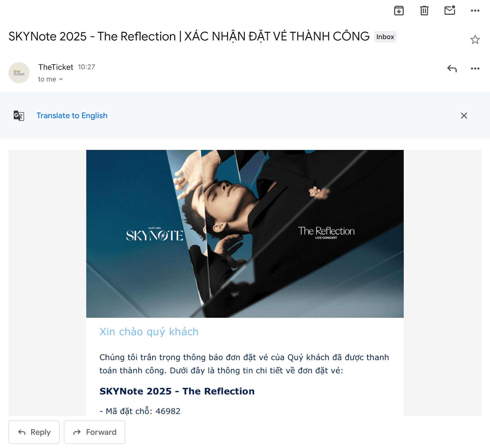Click the 'SKYNote 2025 - The Reflection' heading
The image size is (490, 448).
click(177, 391)
